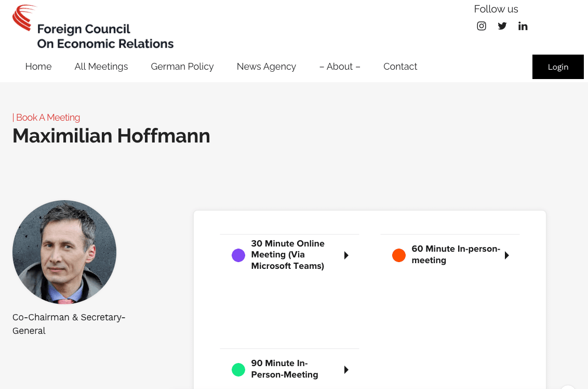Click the Maximilian Hoffmann heading

coord(111,136)
